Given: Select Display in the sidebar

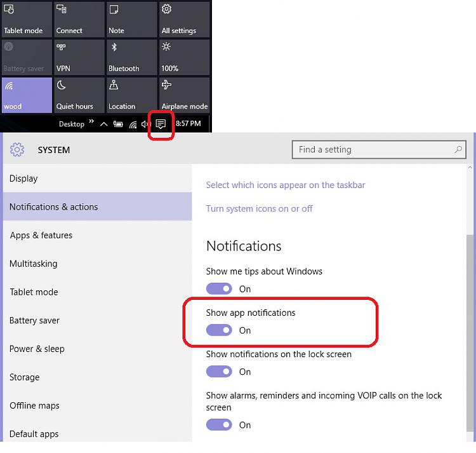Looking at the screenshot, I should coord(98,179).
